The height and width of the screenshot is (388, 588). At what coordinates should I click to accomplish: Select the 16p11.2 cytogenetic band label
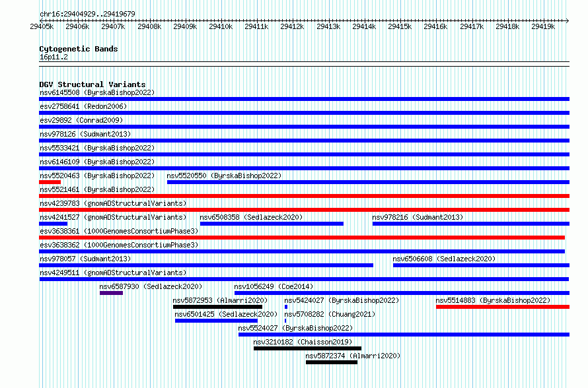pyautogui.click(x=54, y=57)
